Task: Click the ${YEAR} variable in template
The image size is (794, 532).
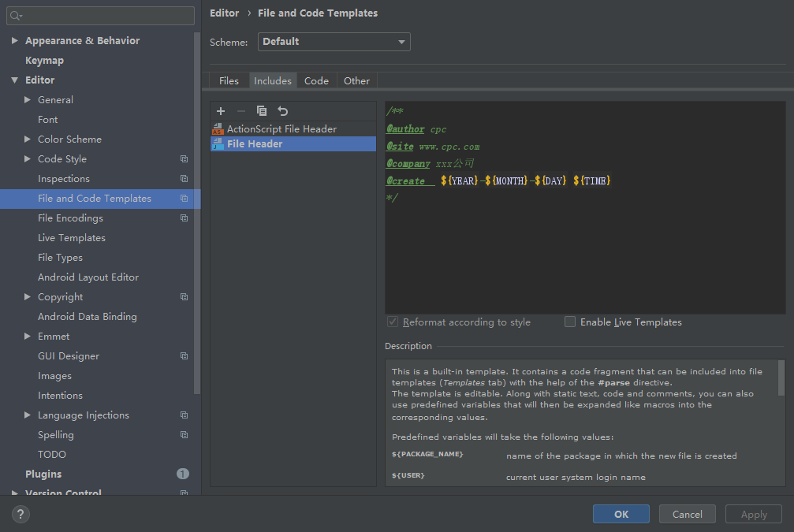Action: (460, 180)
